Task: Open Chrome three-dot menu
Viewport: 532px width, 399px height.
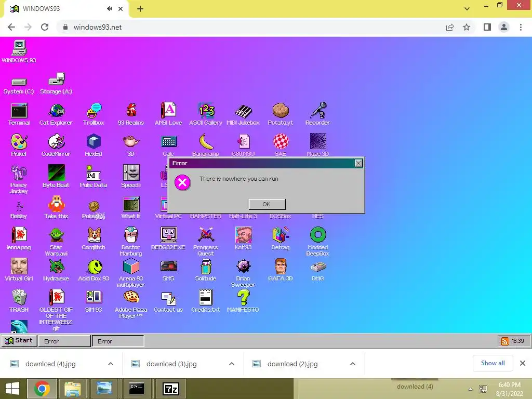Action: [x=521, y=27]
